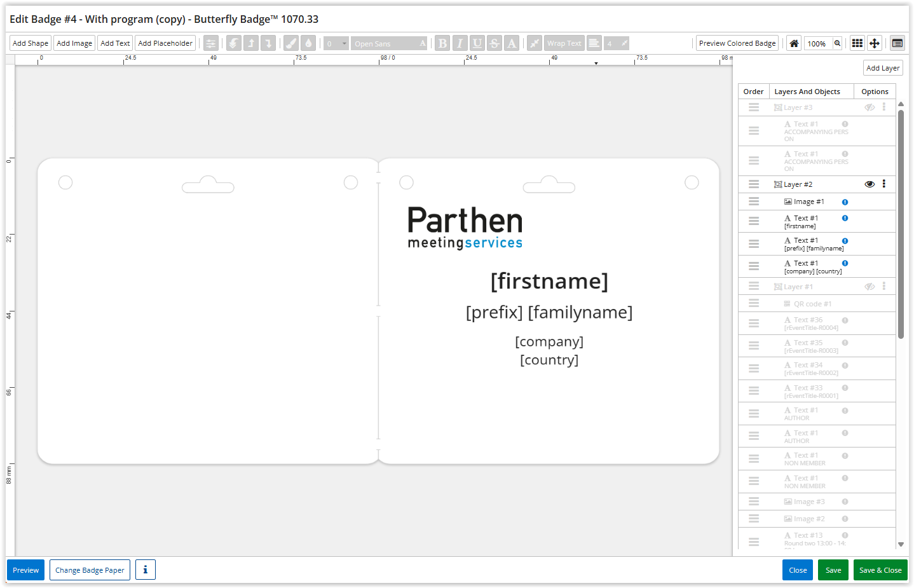
Task: Select the move pan tool icon
Action: (875, 43)
